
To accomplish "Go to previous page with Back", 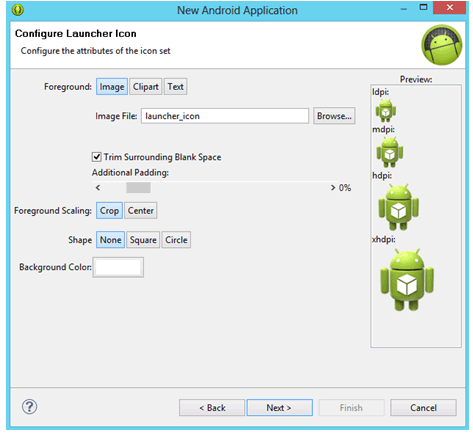I will (212, 408).
